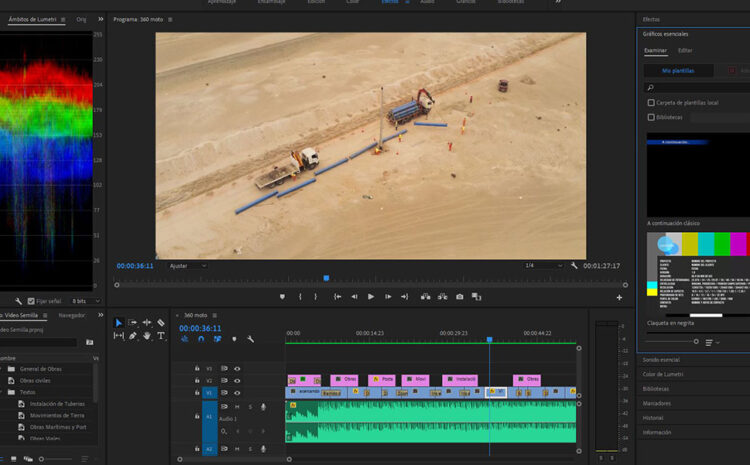Play the program monitor
Image resolution: width=750 pixels, height=465 pixels.
[x=371, y=297]
